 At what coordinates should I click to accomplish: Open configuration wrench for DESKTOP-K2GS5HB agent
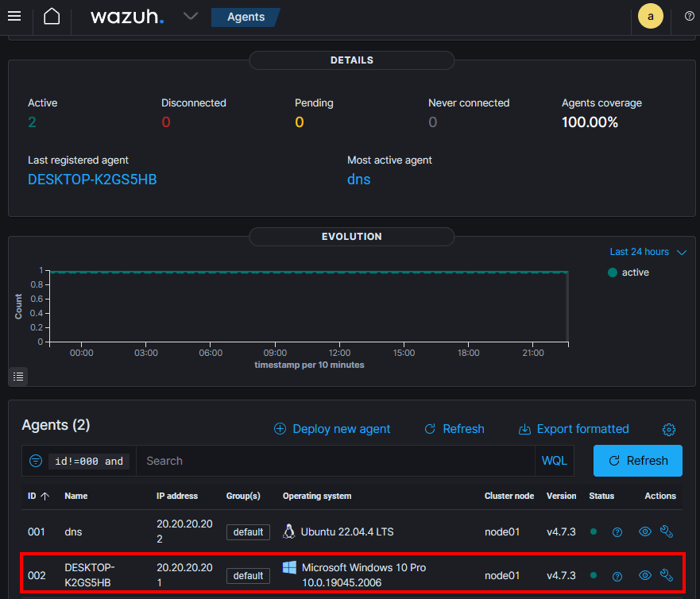pyautogui.click(x=667, y=575)
